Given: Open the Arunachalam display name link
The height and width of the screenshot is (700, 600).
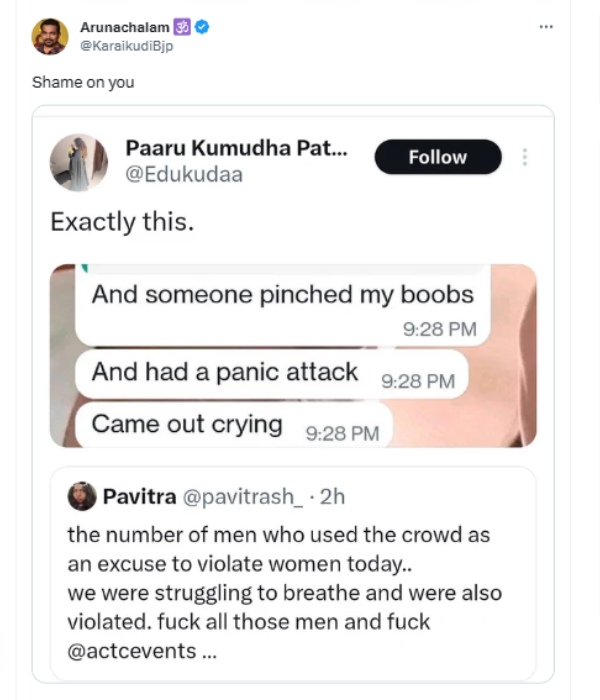Looking at the screenshot, I should pyautogui.click(x=125, y=28).
